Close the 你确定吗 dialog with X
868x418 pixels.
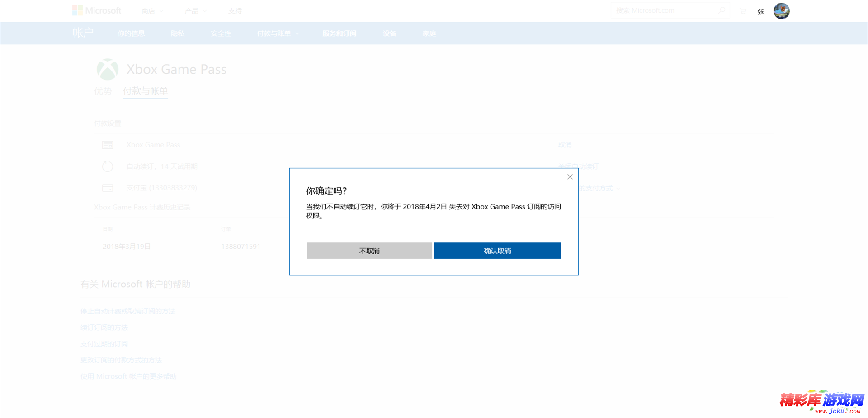pyautogui.click(x=570, y=177)
